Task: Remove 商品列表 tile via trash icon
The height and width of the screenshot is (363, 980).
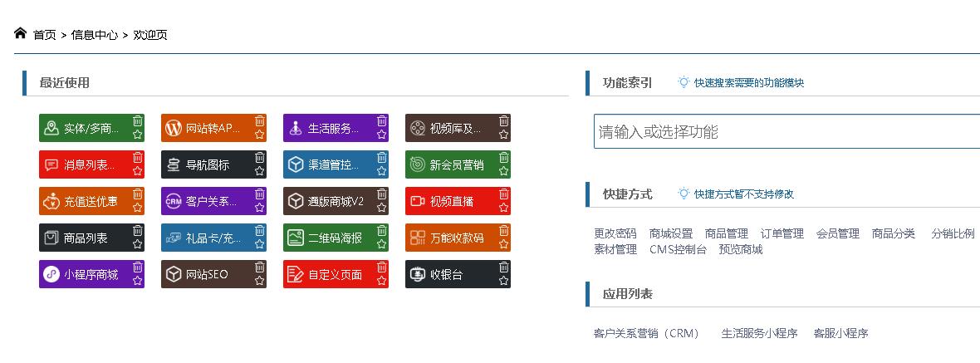Action: pyautogui.click(x=138, y=230)
